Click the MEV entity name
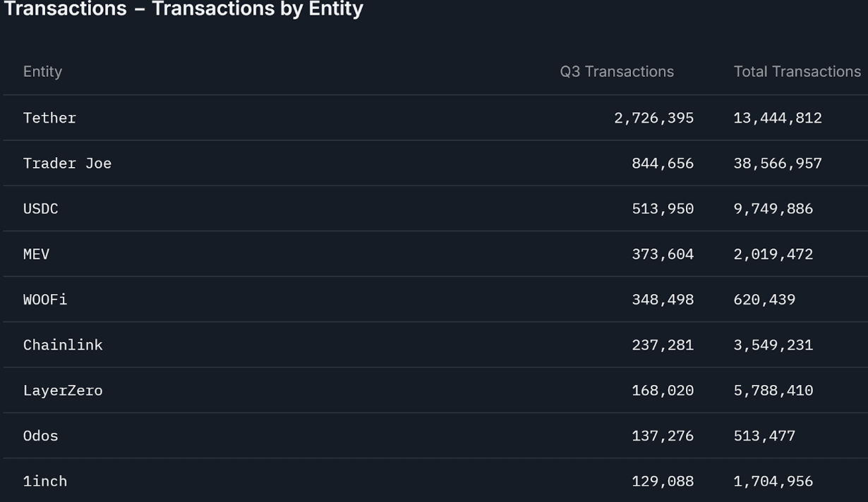Screen dimensions: 868x502 [x=36, y=255]
